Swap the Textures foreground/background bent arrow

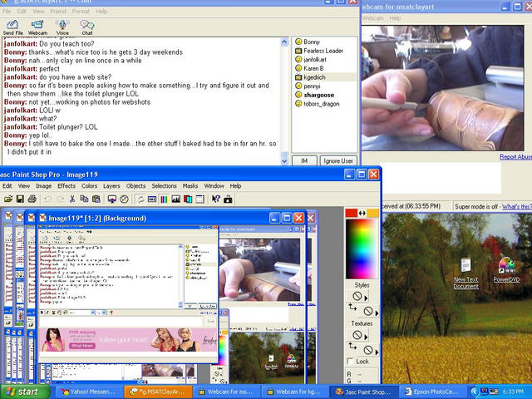coord(352,346)
